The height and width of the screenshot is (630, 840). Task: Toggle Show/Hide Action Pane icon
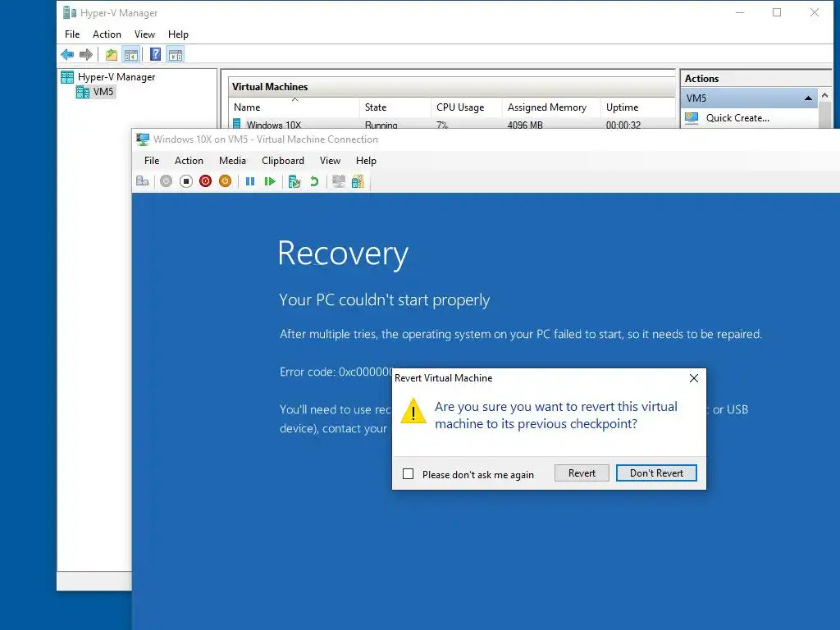point(176,54)
